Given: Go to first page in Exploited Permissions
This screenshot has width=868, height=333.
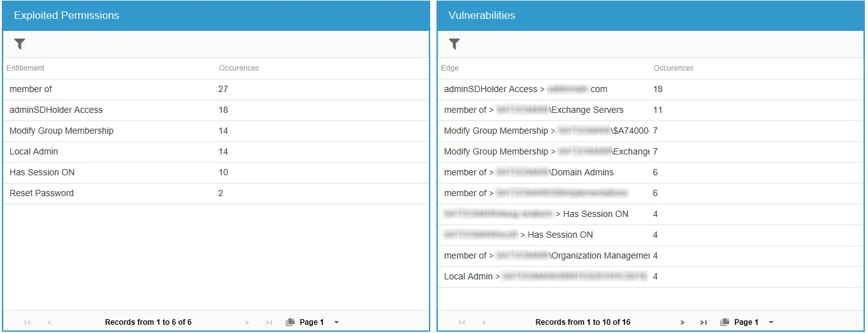Looking at the screenshot, I should [27, 322].
